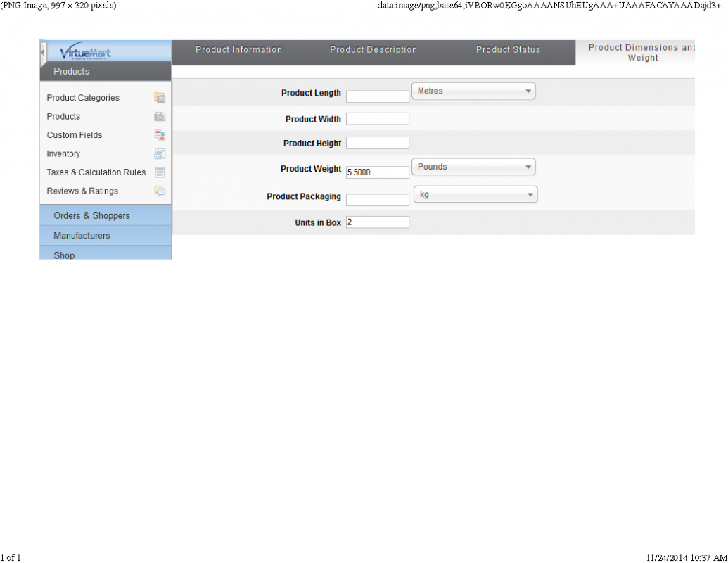Open the Pounds weight unit dropdown

click(x=473, y=167)
